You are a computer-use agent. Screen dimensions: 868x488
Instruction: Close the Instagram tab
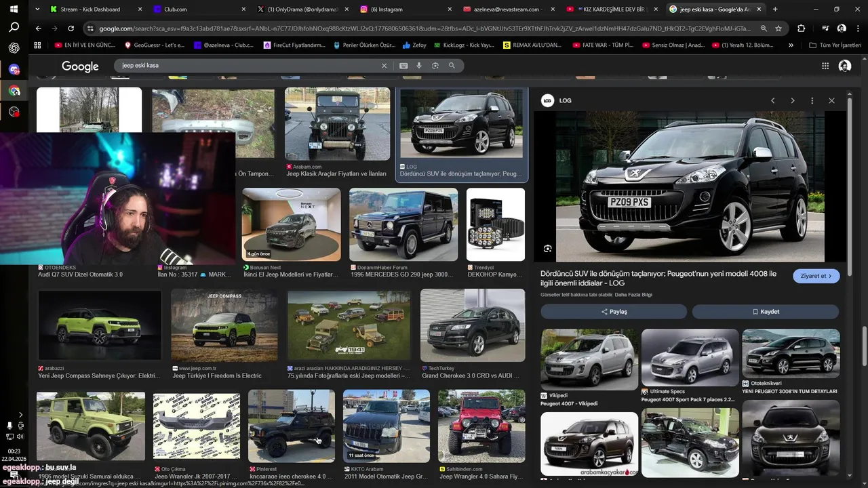point(449,9)
